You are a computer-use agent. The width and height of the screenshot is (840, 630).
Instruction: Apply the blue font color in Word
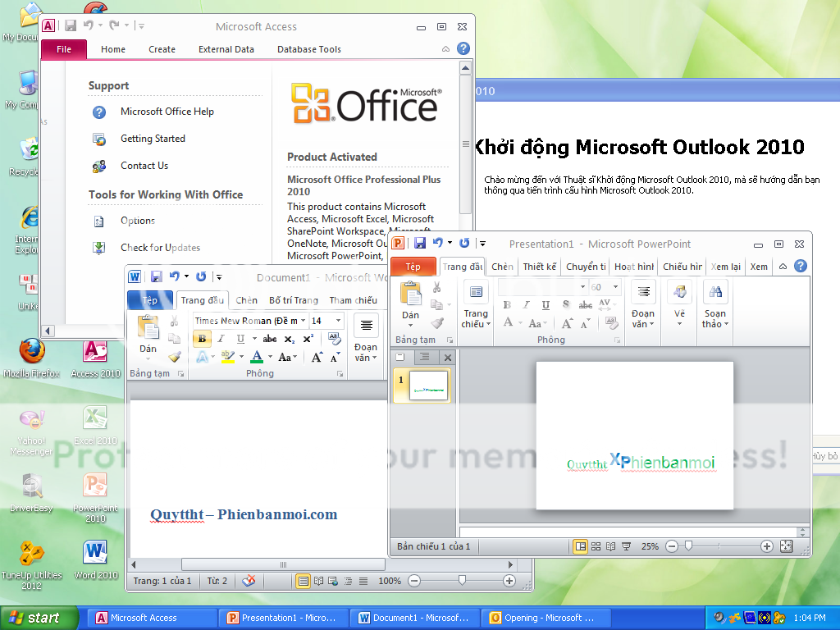point(257,357)
